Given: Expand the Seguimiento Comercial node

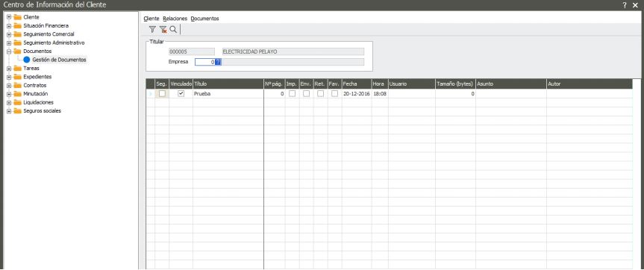Looking at the screenshot, I should pos(9,34).
